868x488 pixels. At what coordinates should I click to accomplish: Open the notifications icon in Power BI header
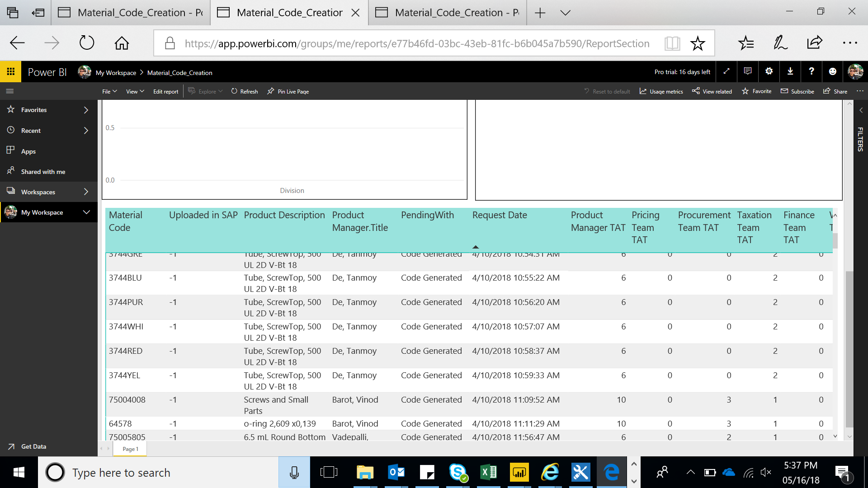(748, 71)
